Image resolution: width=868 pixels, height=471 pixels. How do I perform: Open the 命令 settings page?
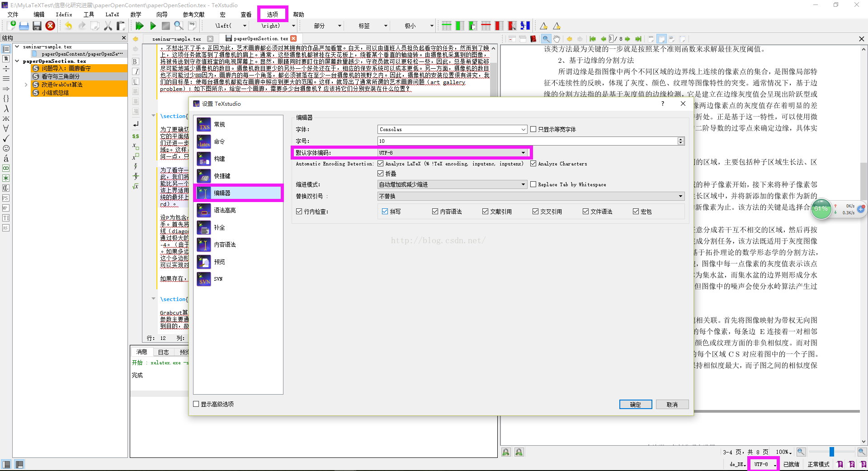click(x=238, y=141)
